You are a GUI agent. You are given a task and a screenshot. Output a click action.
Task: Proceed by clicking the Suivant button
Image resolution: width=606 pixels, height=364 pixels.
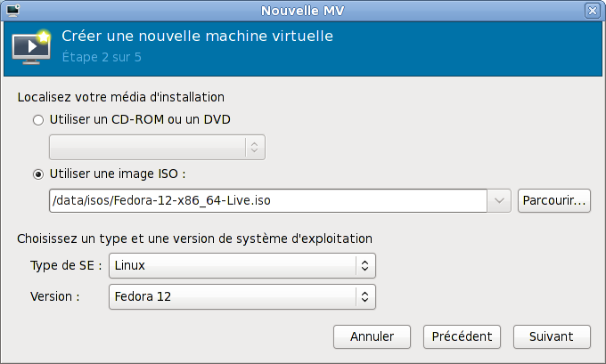point(552,337)
